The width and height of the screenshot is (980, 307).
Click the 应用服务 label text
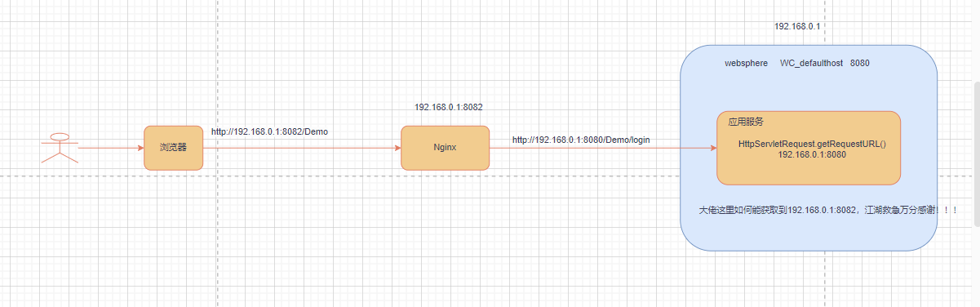coord(746,122)
